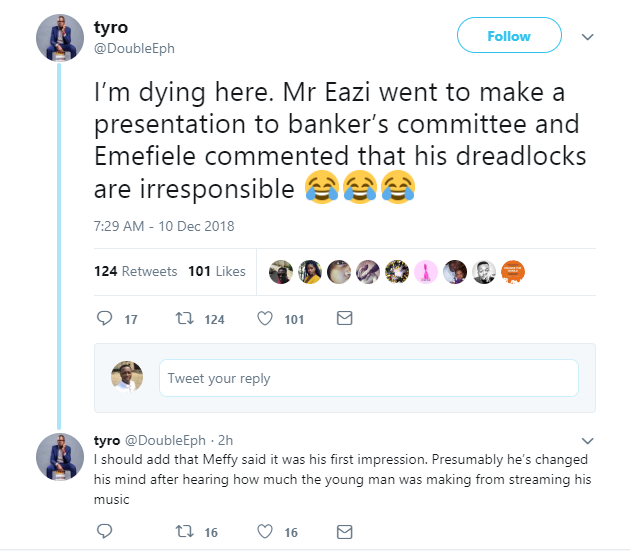Type in the 'Tweet your reply' field
Image resolution: width=630 pixels, height=551 pixels.
[368, 378]
